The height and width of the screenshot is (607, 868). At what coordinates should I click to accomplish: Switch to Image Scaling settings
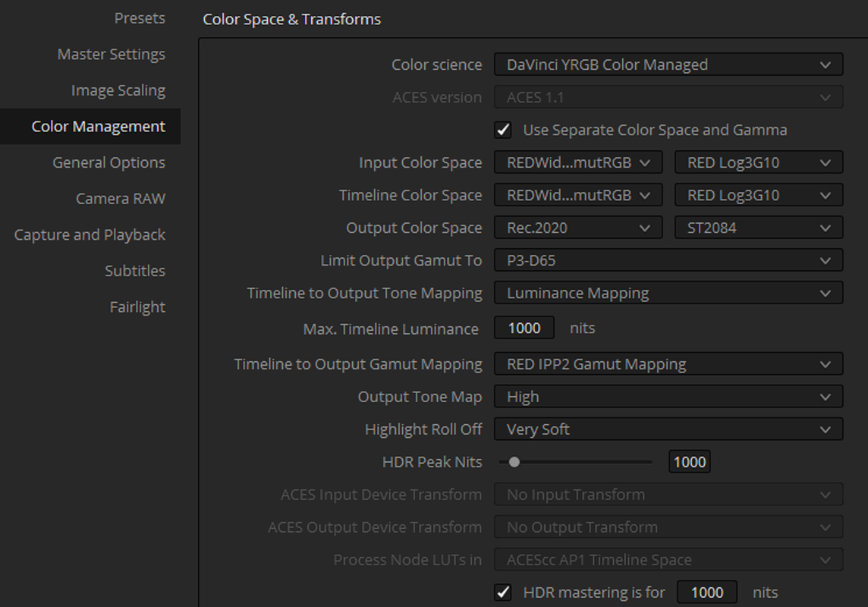click(118, 90)
